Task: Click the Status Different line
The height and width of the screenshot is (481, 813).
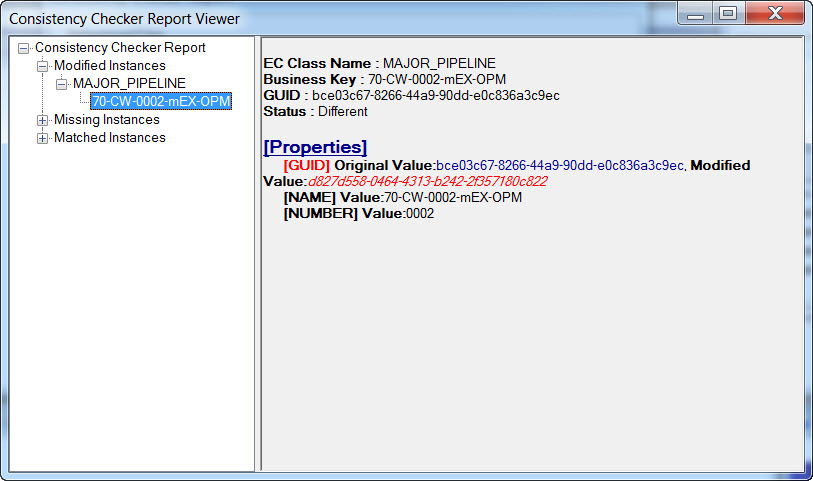Action: pyautogui.click(x=315, y=111)
